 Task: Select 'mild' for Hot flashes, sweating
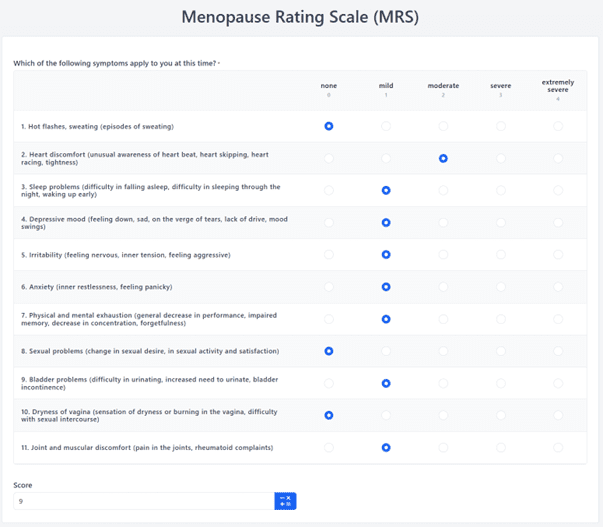point(386,126)
